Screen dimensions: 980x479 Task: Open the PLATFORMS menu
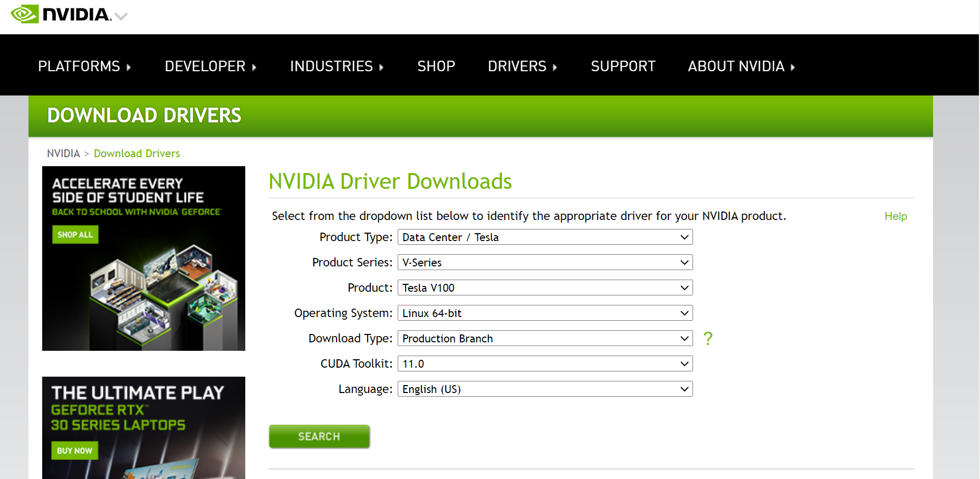point(84,66)
